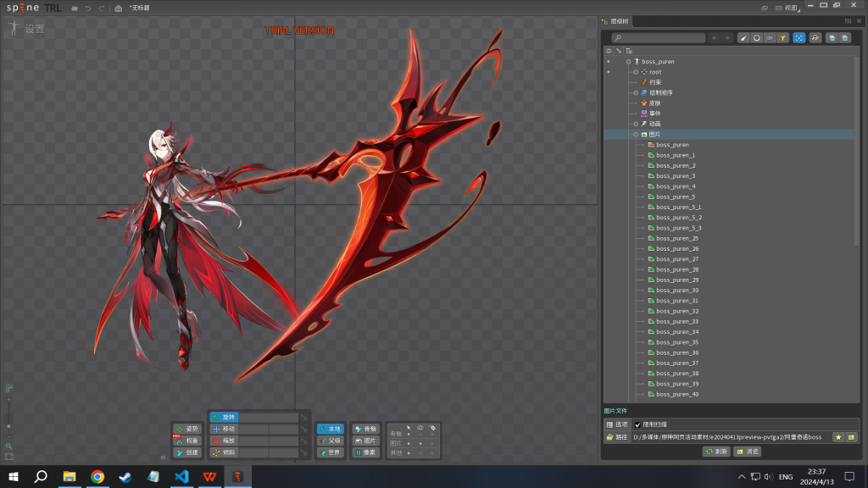Click the yellow funnel filter icon
868x488 pixels.
pyautogui.click(x=783, y=38)
